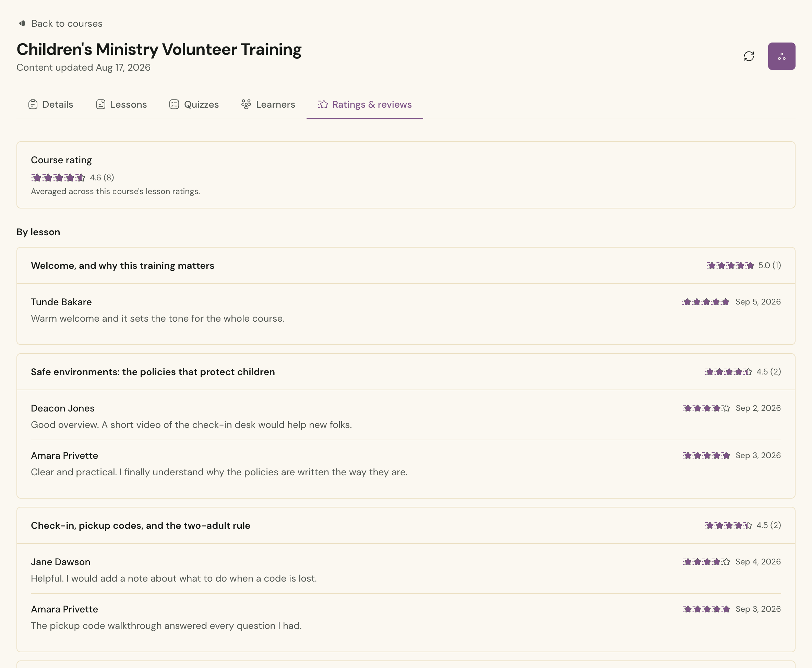Switch to the Details tab

coord(50,104)
